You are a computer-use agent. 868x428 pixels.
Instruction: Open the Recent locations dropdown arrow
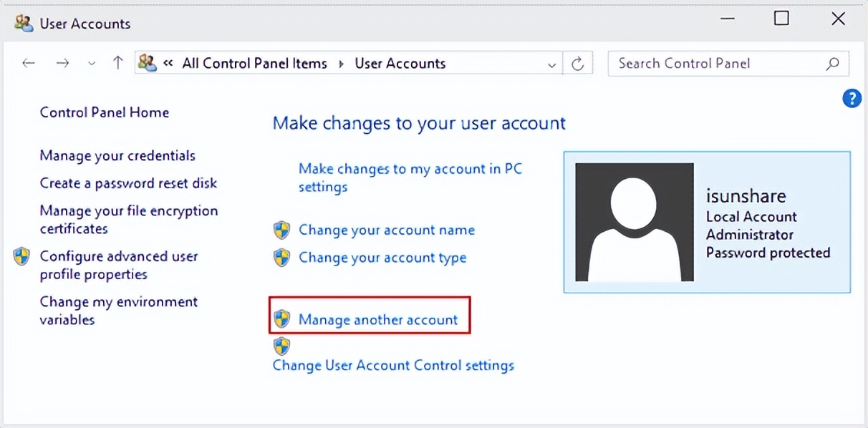[x=91, y=64]
